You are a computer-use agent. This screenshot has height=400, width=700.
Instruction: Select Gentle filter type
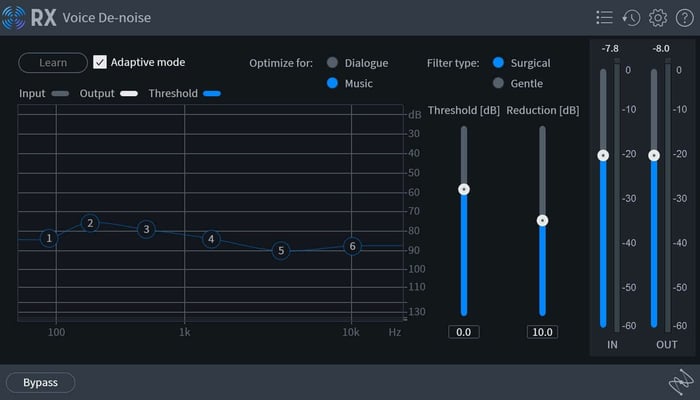[x=498, y=83]
